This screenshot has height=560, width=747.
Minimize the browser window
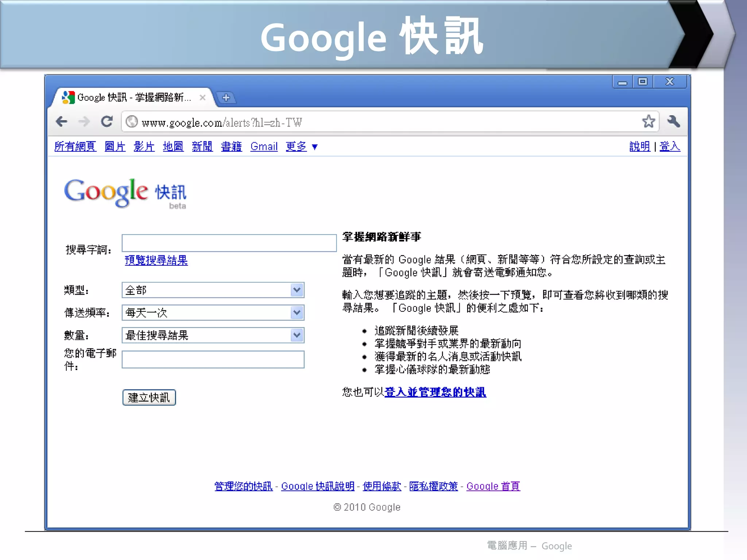(x=623, y=82)
